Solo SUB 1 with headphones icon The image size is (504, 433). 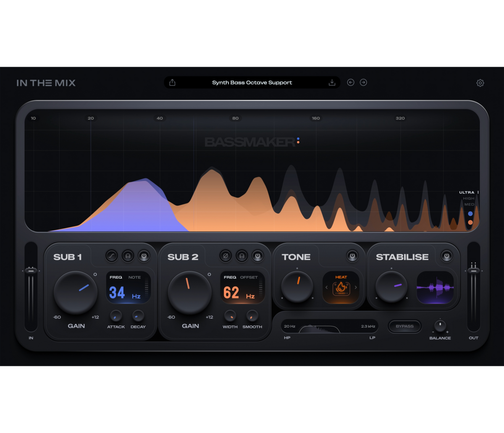tap(128, 255)
